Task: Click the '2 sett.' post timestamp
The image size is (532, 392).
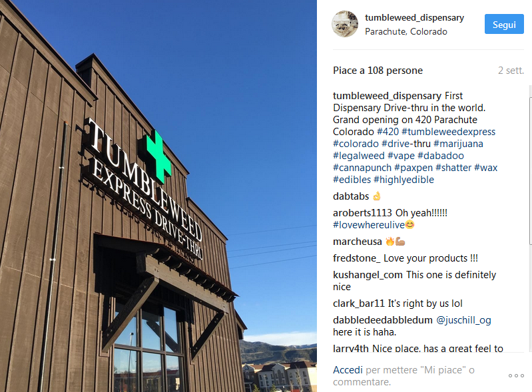Action: (x=511, y=71)
